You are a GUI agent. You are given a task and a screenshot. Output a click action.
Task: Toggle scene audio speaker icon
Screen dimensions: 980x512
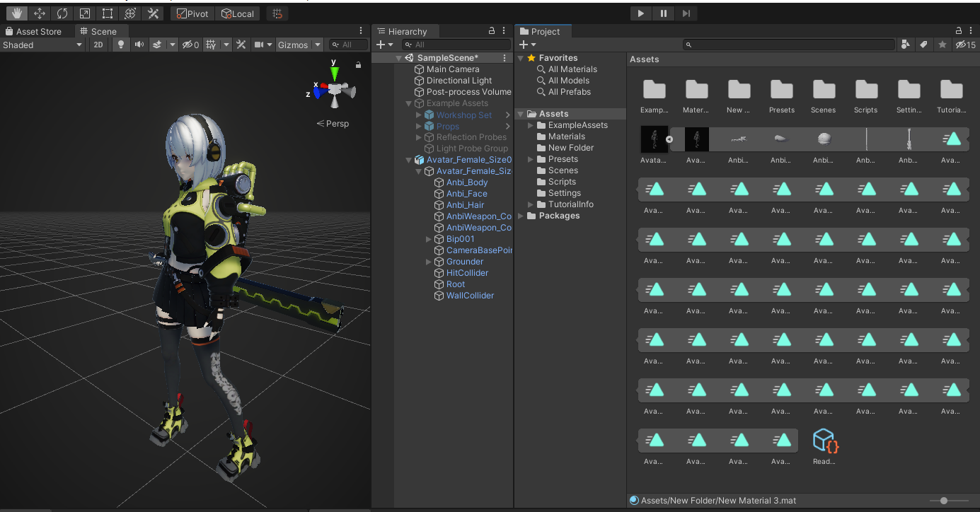139,45
